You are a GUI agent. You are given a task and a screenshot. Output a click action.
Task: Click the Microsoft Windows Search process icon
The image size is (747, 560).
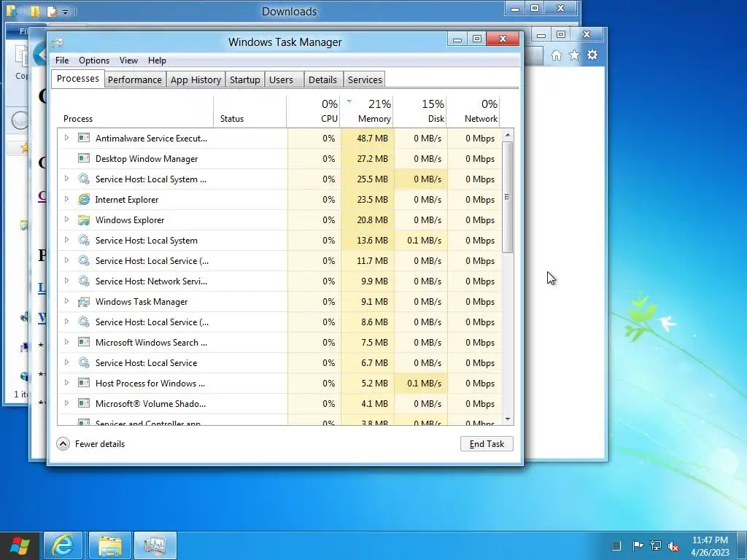pyautogui.click(x=84, y=343)
